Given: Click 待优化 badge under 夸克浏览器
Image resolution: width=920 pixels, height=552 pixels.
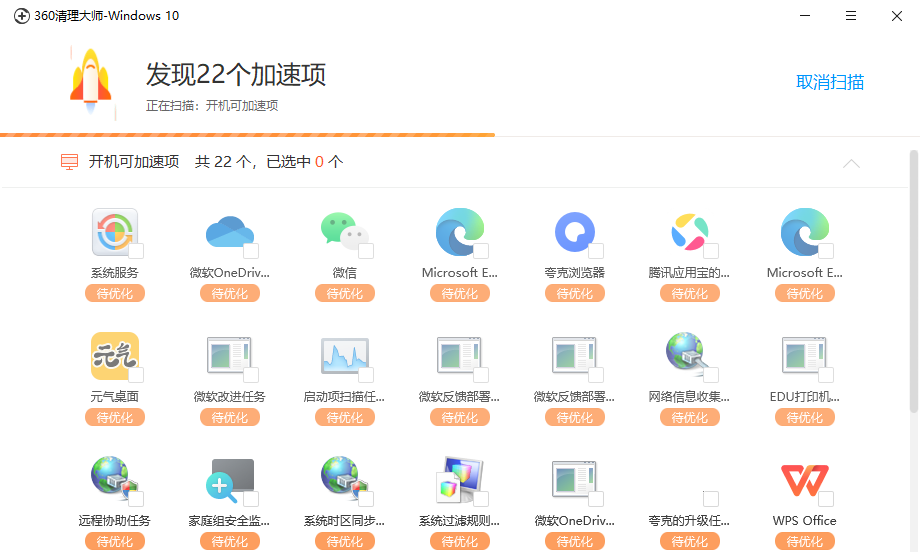Looking at the screenshot, I should click(x=574, y=293).
